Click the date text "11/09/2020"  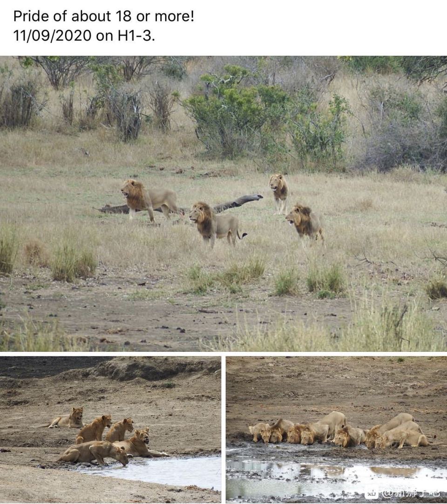point(53,35)
